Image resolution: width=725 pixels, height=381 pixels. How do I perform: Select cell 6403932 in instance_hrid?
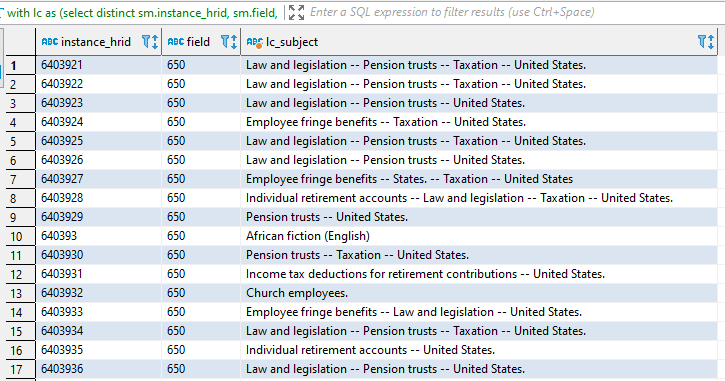coord(98,293)
